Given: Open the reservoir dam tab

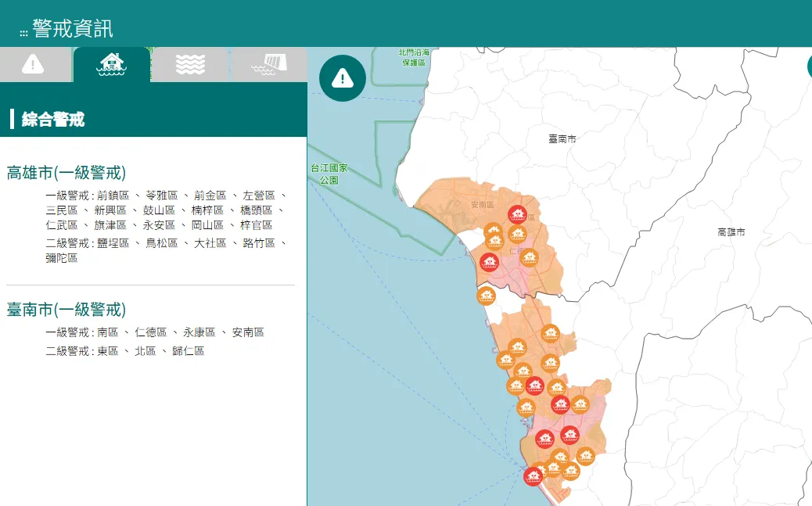Looking at the screenshot, I should tap(269, 65).
